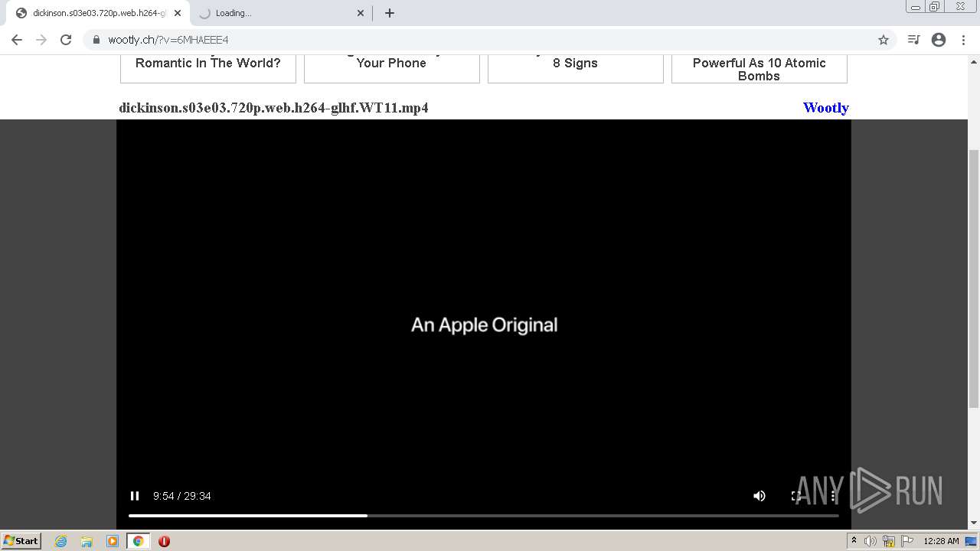
Task: Enter fullscreen video mode
Action: pos(796,496)
